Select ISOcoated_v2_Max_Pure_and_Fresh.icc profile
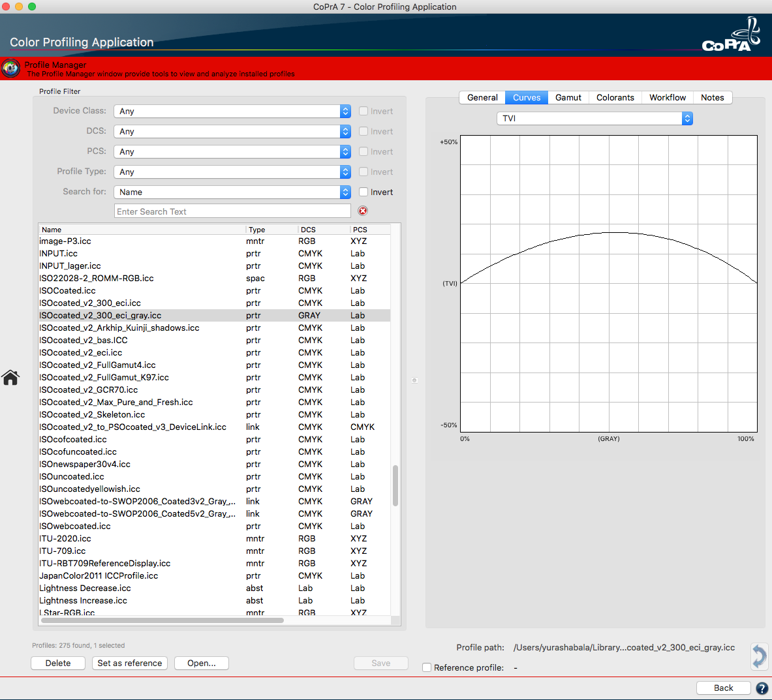The image size is (772, 700). pos(215,402)
